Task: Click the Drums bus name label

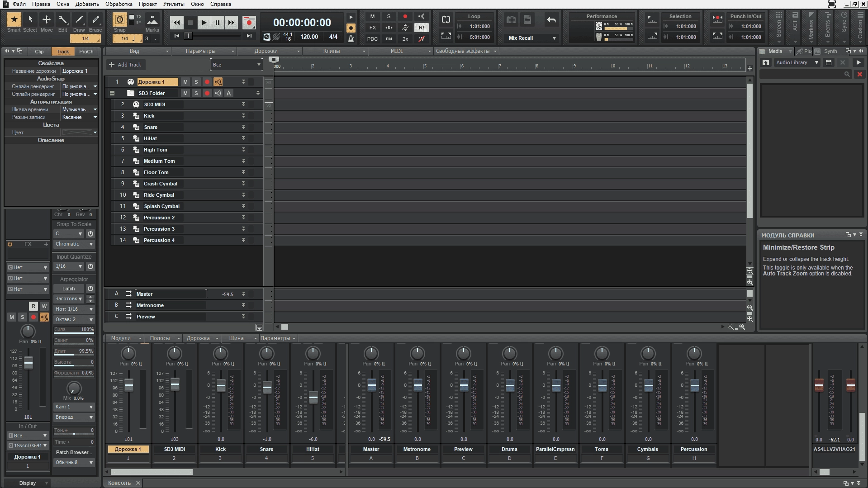Action: click(x=509, y=449)
